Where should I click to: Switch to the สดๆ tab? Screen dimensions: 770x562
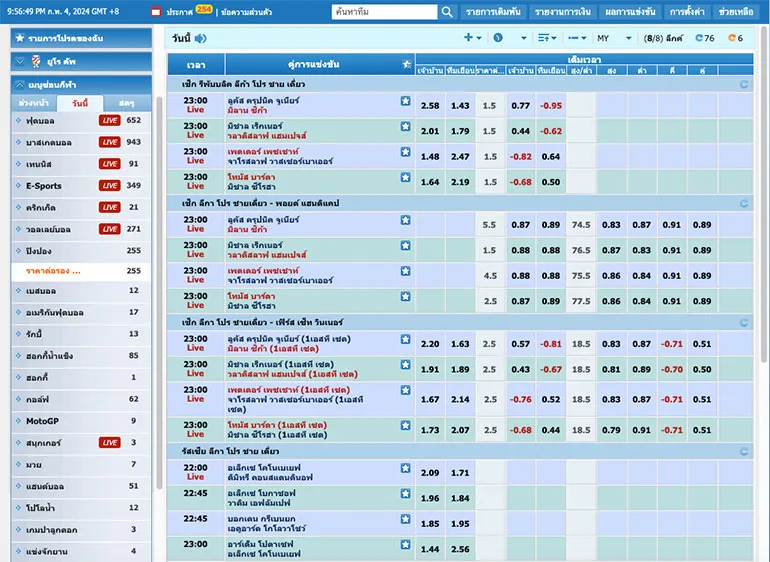(x=126, y=103)
